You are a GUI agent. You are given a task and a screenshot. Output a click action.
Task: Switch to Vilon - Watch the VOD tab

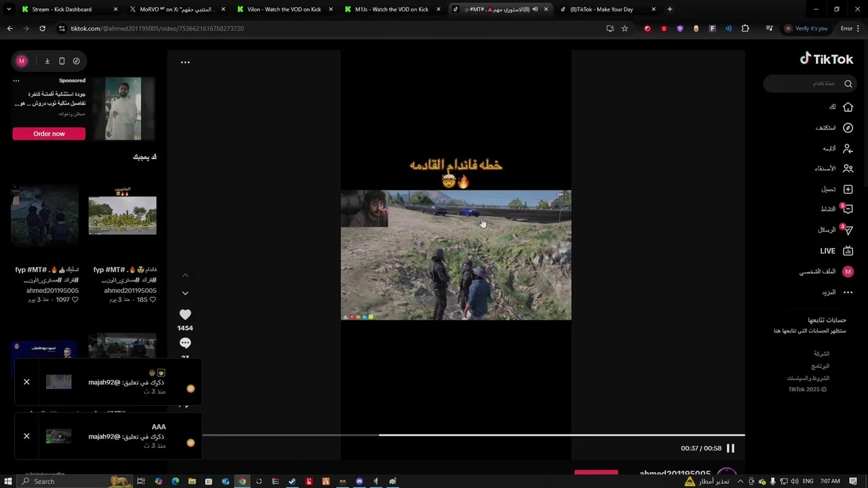point(283,9)
